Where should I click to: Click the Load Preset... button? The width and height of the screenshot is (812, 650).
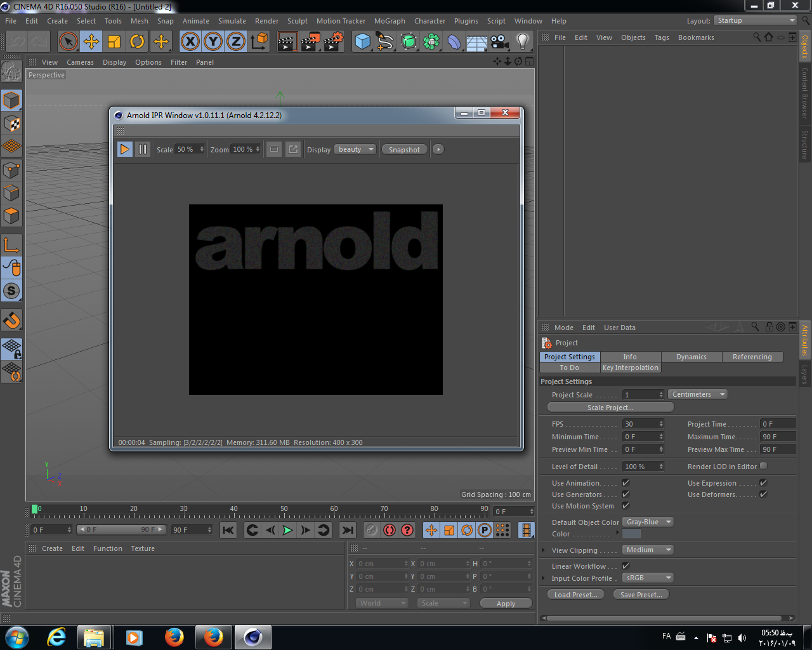point(575,595)
